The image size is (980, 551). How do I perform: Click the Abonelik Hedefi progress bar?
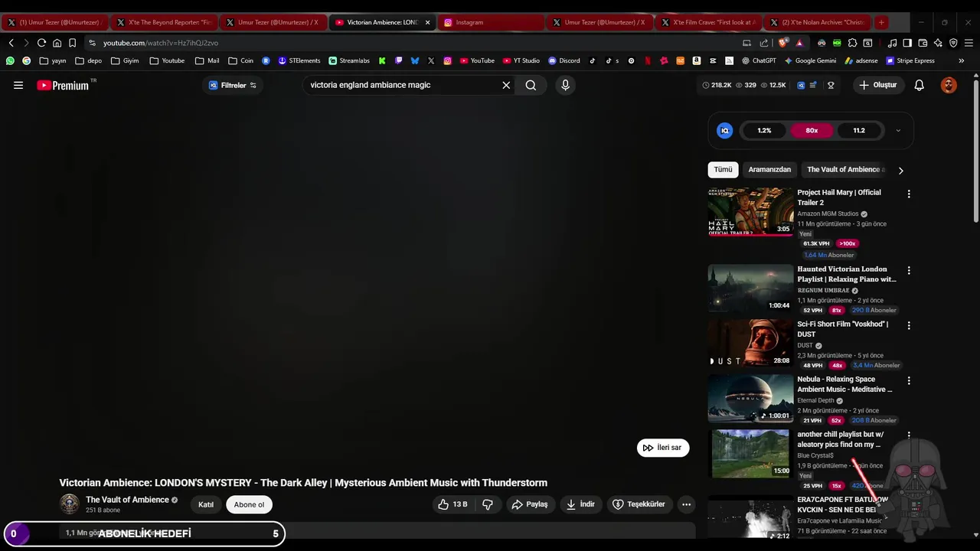[145, 533]
